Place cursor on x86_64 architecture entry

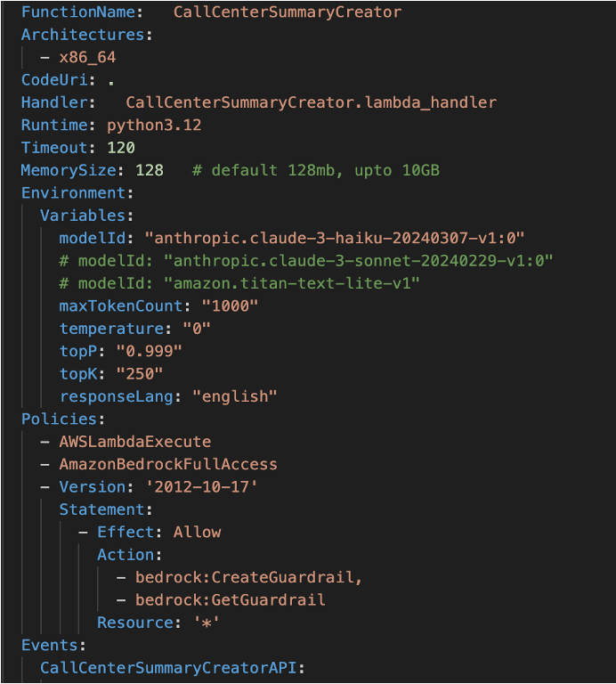point(87,57)
